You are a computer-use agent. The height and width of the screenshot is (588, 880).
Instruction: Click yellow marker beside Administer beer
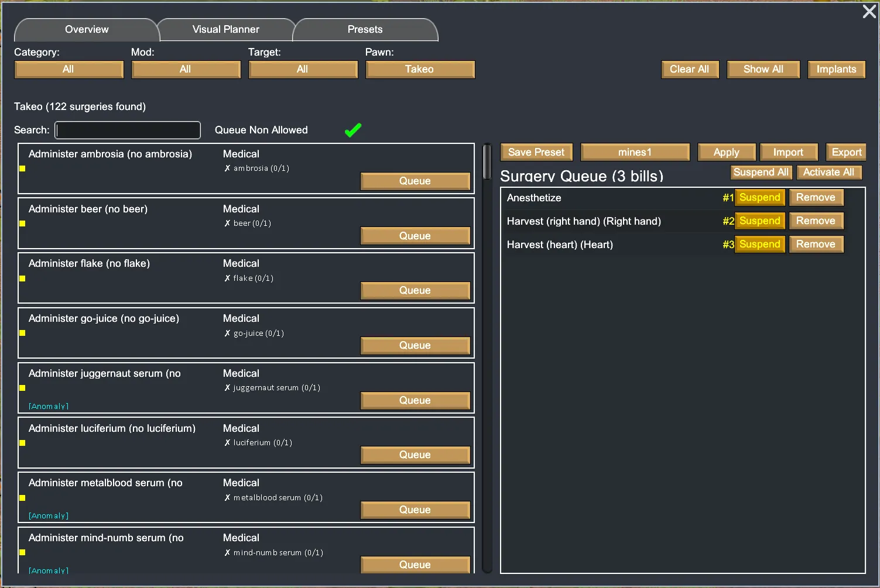(22, 223)
